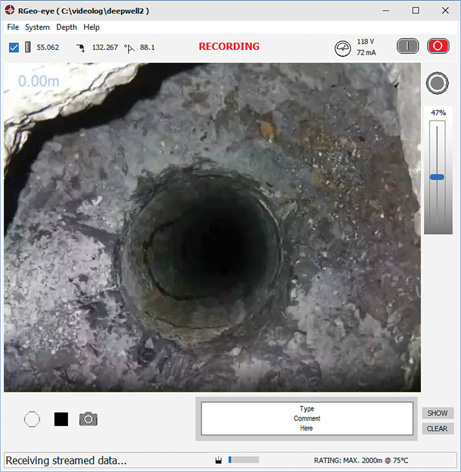461x472 pixels.
Task: Adjust the 47% light intensity slider handle
Action: pos(437,177)
